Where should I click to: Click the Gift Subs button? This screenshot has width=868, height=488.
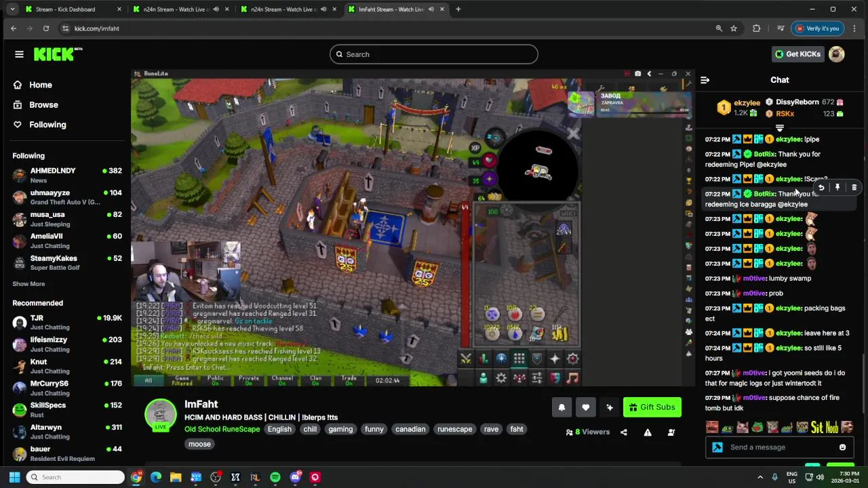(652, 407)
